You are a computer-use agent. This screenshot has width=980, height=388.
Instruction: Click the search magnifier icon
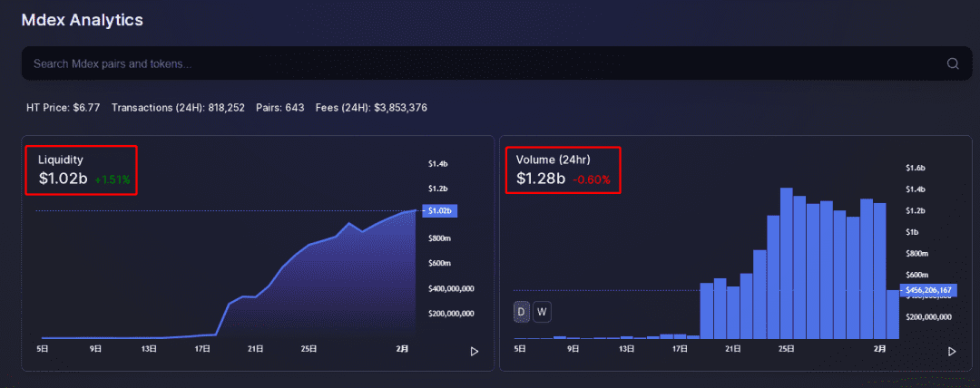953,63
